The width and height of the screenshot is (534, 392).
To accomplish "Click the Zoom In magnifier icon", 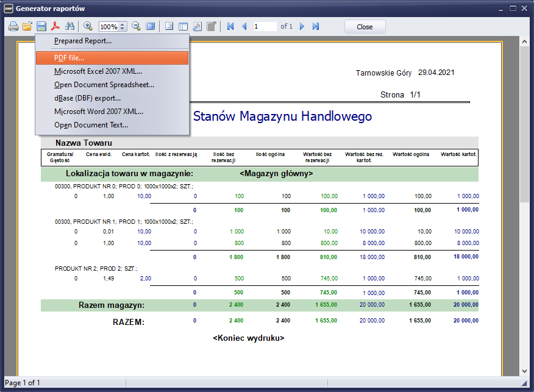I will [88, 26].
